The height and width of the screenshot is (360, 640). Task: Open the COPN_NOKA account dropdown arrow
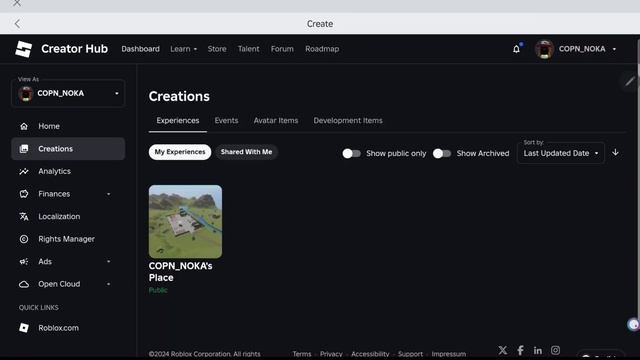(x=614, y=49)
